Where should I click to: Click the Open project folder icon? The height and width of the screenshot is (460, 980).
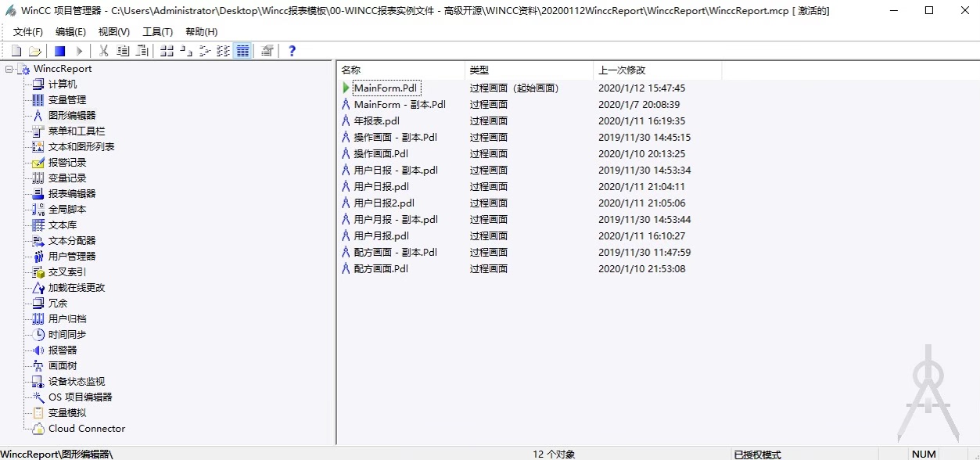(34, 51)
